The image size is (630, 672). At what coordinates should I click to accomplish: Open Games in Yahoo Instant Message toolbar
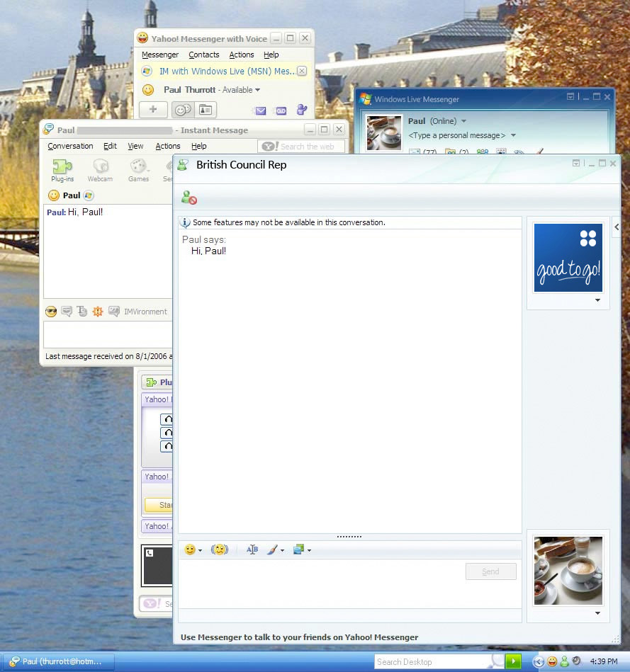point(138,170)
